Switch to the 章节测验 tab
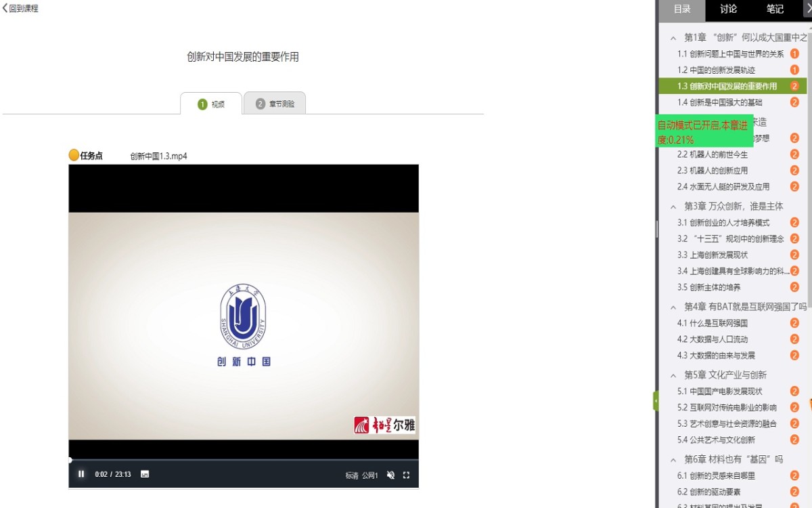The width and height of the screenshot is (812, 508). pyautogui.click(x=275, y=104)
